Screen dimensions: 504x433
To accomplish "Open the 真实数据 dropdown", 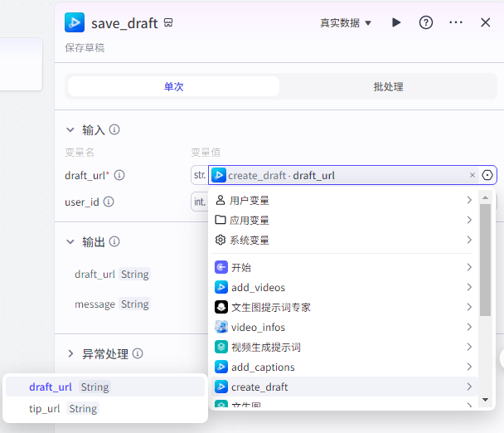I will (x=346, y=22).
